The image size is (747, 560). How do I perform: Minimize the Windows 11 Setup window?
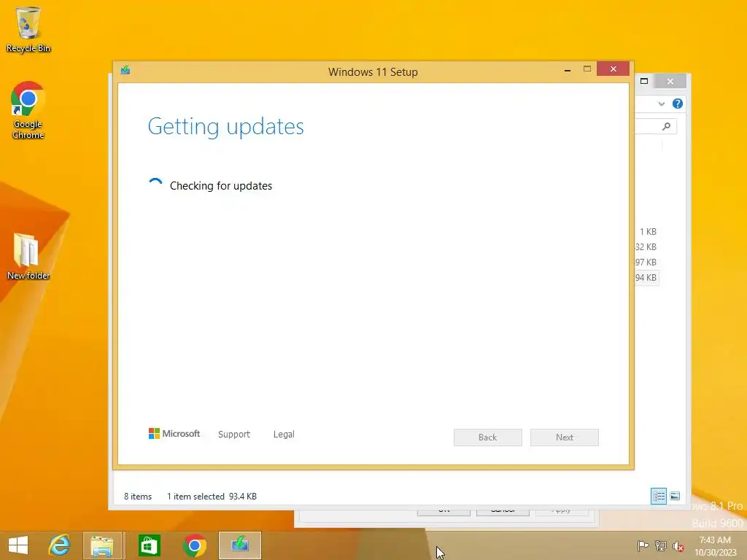tap(568, 70)
